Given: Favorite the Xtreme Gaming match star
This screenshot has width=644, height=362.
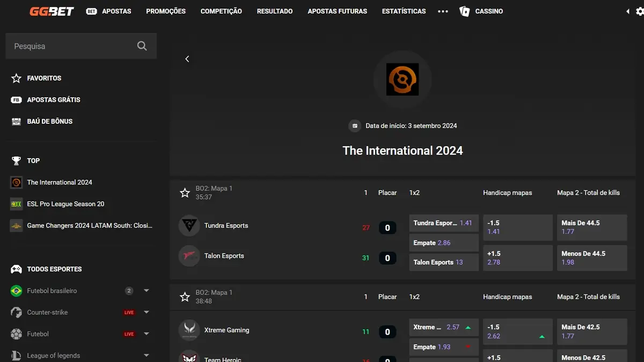Looking at the screenshot, I should [185, 297].
